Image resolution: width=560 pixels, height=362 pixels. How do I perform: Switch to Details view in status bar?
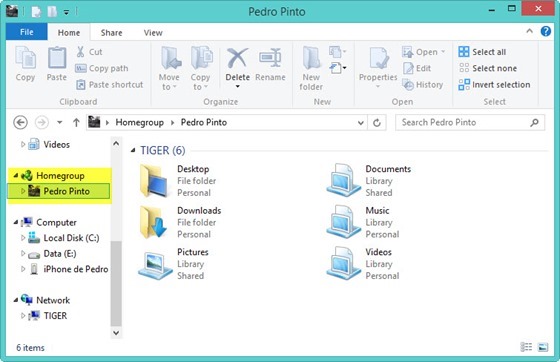pyautogui.click(x=526, y=347)
